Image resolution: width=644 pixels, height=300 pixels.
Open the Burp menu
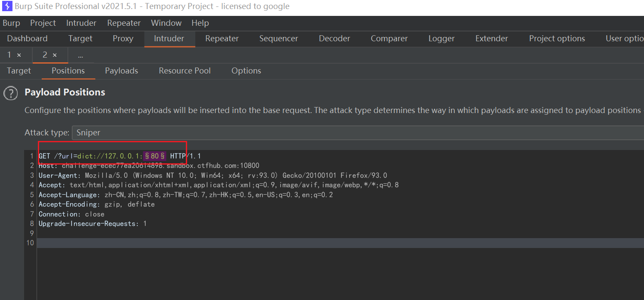coord(11,23)
